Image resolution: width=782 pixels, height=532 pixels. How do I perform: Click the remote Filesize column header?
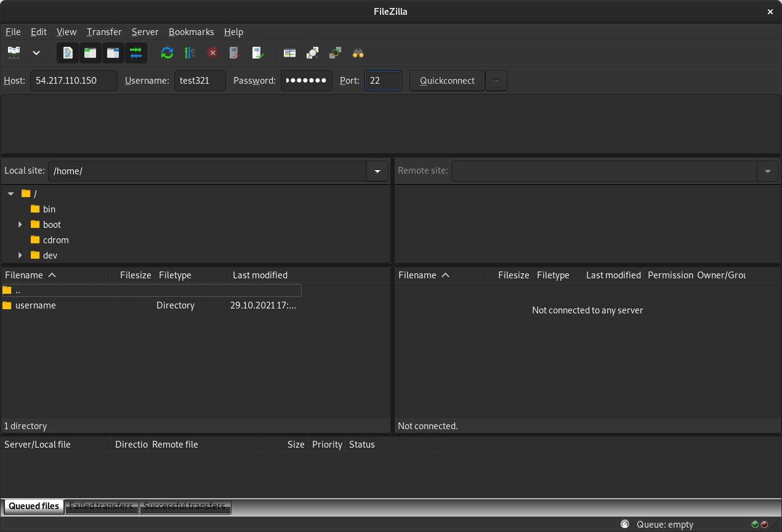pyautogui.click(x=510, y=275)
